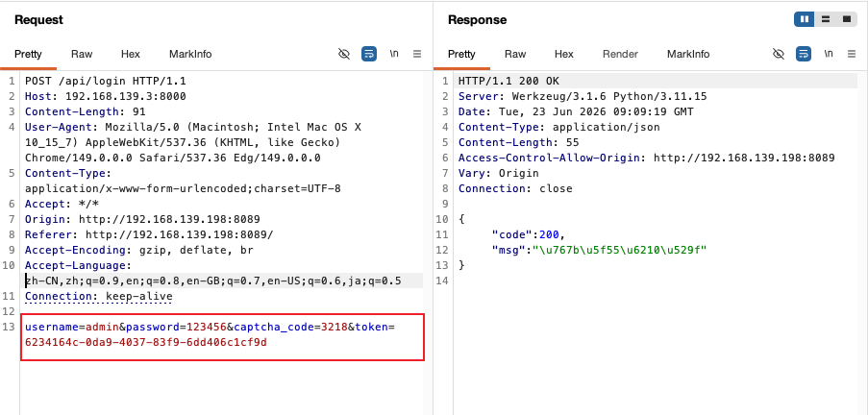The width and height of the screenshot is (868, 415).
Task: Open Render tab in Response panel
Action: (x=621, y=54)
